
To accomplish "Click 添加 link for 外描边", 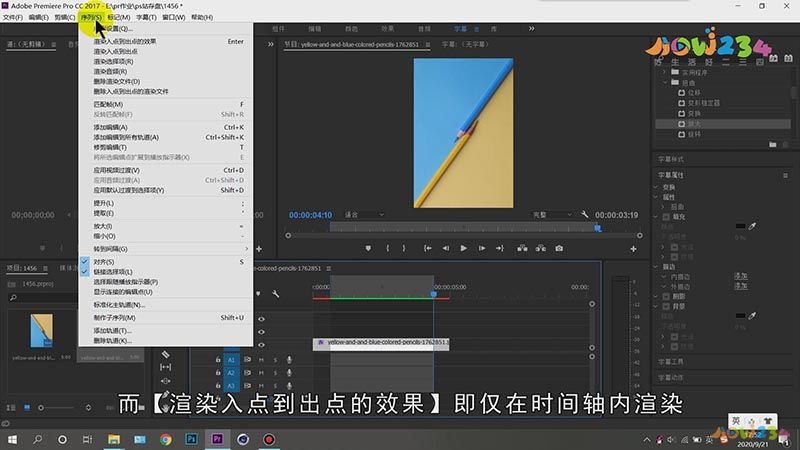I will (x=741, y=286).
